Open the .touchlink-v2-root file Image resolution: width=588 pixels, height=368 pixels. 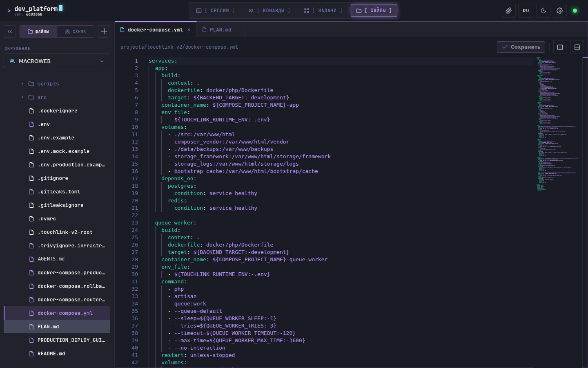[57, 232]
